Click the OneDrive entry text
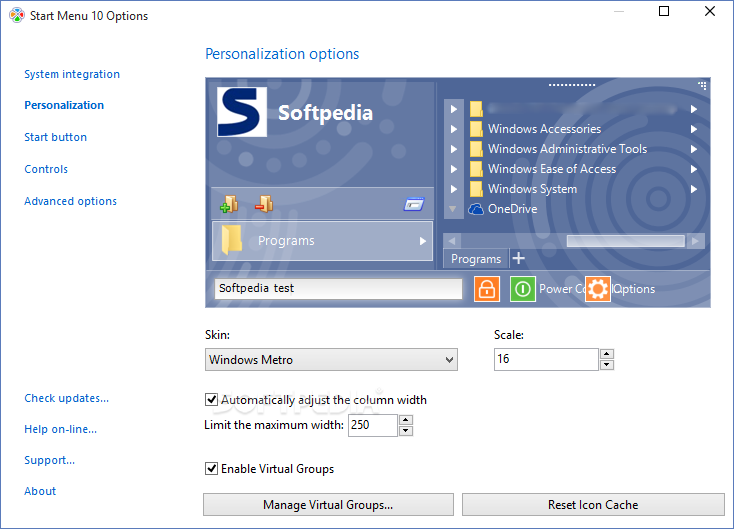 [513, 209]
